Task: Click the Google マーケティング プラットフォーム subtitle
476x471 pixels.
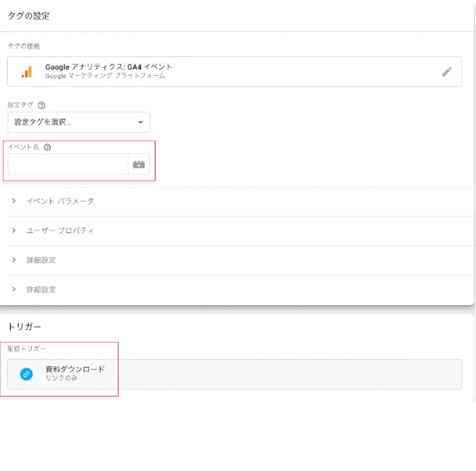Action: [105, 76]
